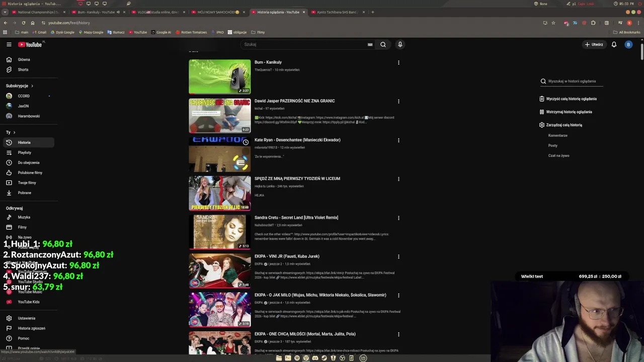Expand the Ty section chevron
This screenshot has height=362, width=644.
[14, 132]
